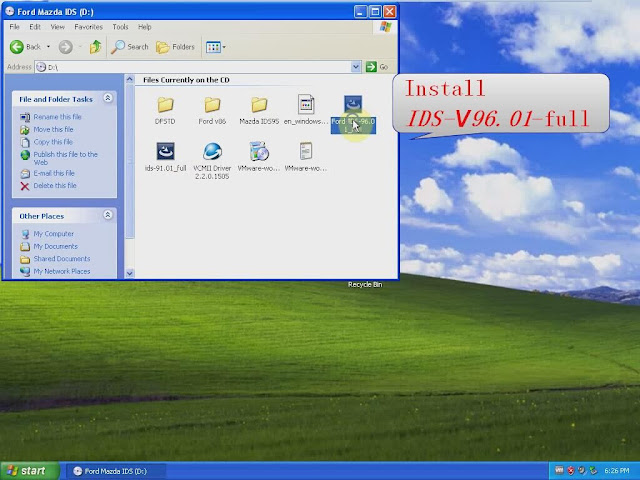The image size is (640, 480).
Task: Click the Recycle Bin label on desktop
Action: 365,284
